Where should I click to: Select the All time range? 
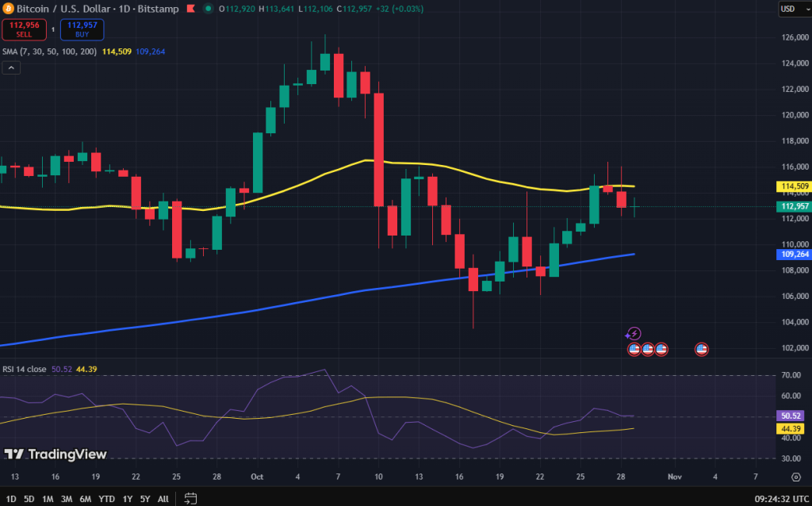click(x=163, y=499)
